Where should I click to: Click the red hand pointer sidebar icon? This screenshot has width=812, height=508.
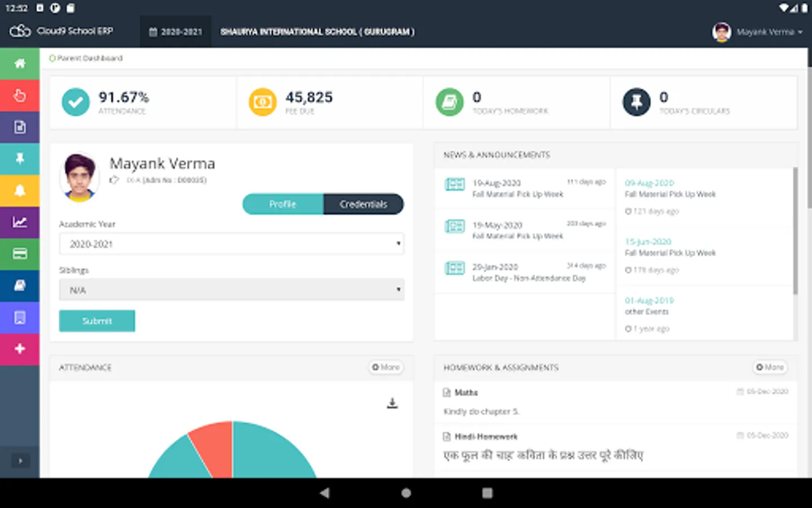coord(20,95)
